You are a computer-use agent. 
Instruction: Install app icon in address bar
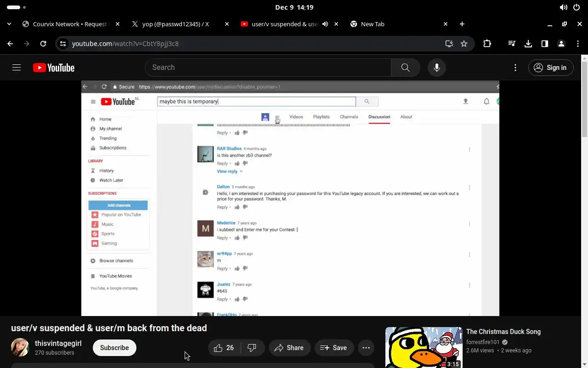(x=449, y=44)
